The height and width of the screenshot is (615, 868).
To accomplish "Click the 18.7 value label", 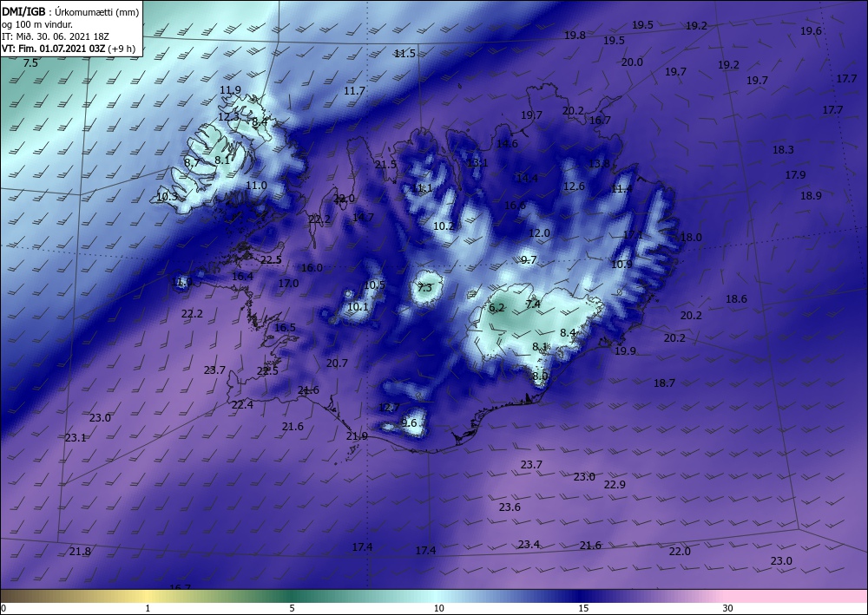I will [x=664, y=383].
